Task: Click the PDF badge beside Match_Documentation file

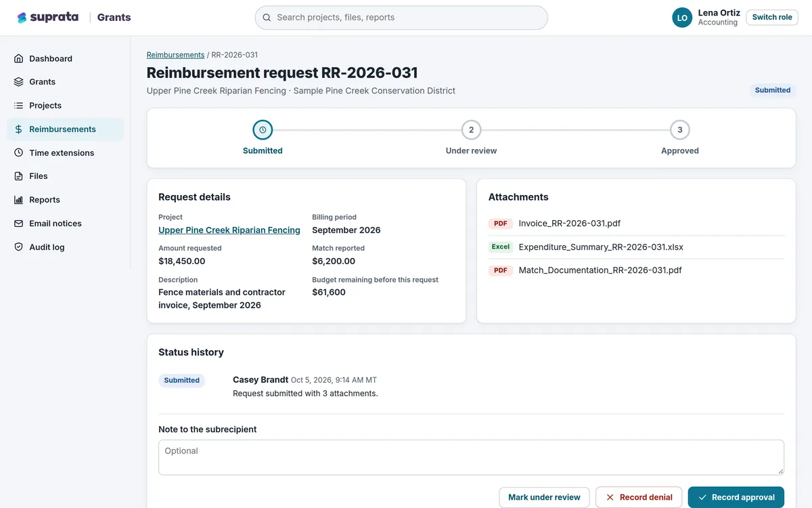Action: coord(501,270)
